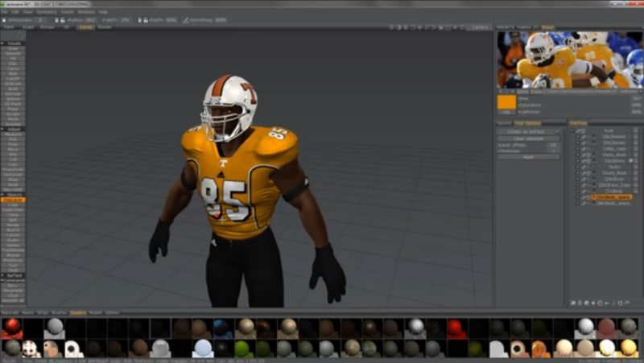Screen dimensions: 644x363
Task: Toggle the lock icon beside radius
Action: point(63,19)
